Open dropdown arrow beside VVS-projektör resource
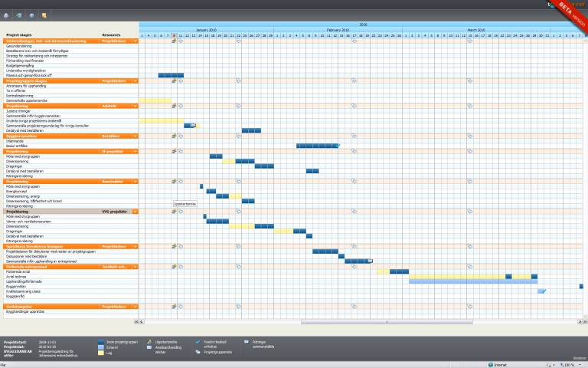The height and width of the screenshot is (368, 588). tap(135, 212)
